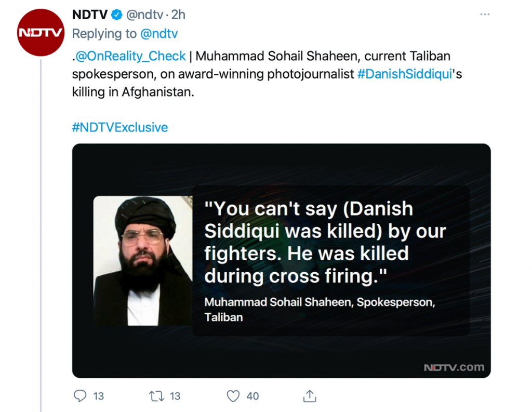Open the three-dot more options menu
This screenshot has height=412, width=532.
click(484, 15)
